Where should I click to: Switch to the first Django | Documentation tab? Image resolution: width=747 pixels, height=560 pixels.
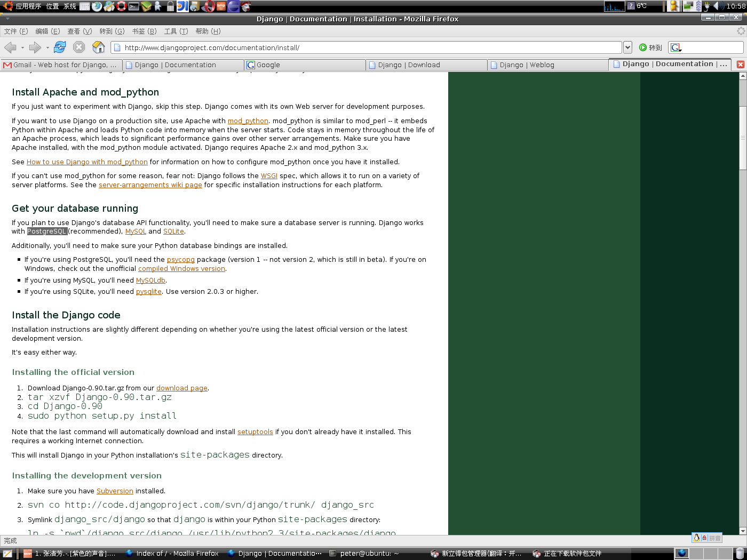(183, 65)
